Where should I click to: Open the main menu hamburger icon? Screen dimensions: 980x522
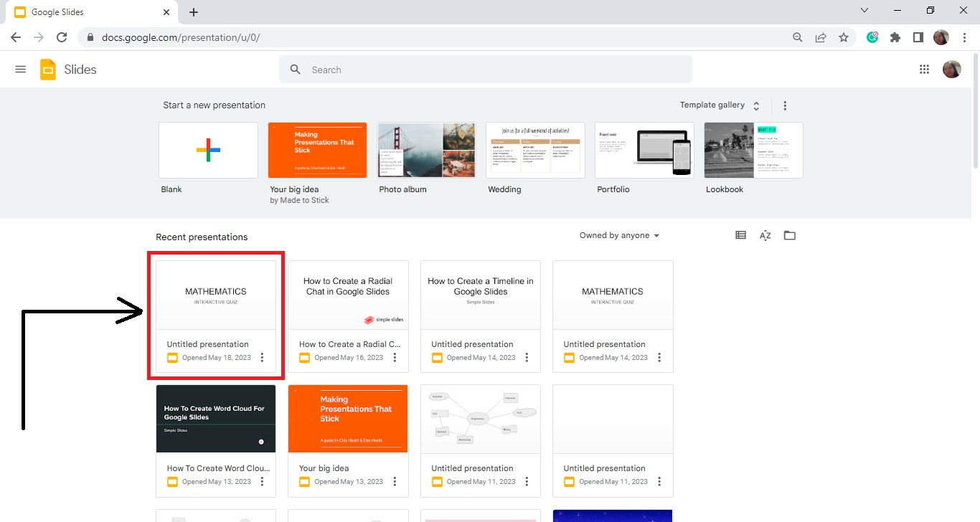20,70
